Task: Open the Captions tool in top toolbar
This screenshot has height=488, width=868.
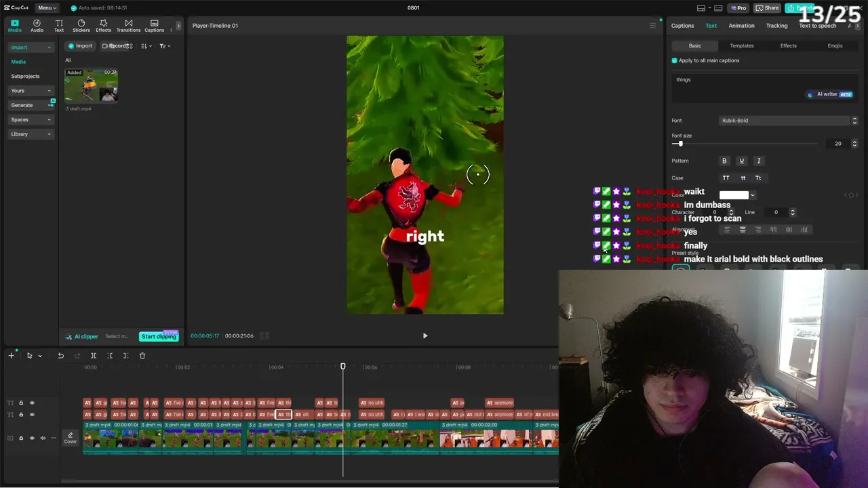Action: [154, 26]
